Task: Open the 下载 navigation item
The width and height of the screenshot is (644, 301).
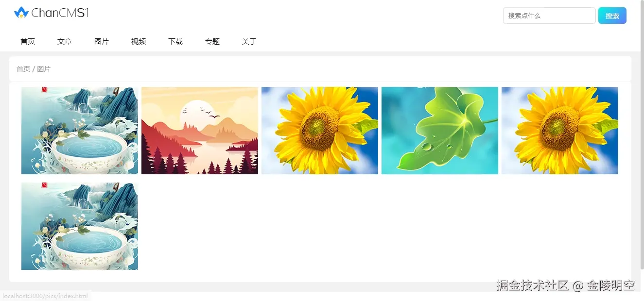Action: [175, 42]
